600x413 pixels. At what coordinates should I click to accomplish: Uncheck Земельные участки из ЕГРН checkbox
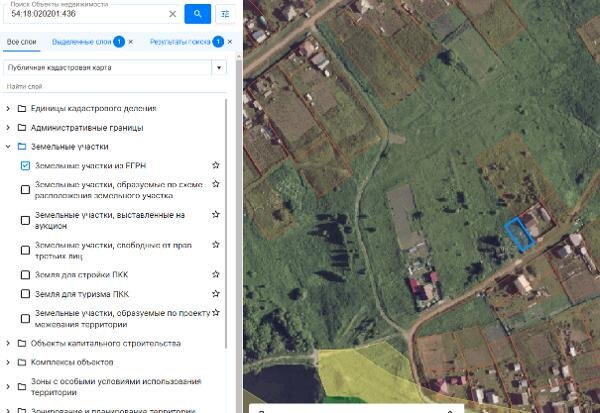click(25, 166)
